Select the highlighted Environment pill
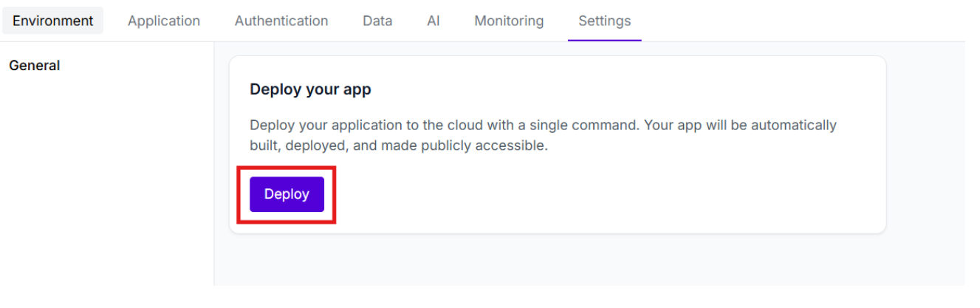Screen dimensions: 980x308 point(52,21)
